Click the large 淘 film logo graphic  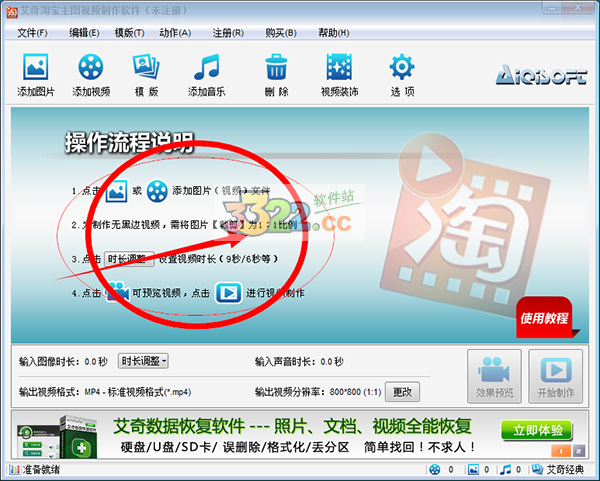(x=465, y=226)
